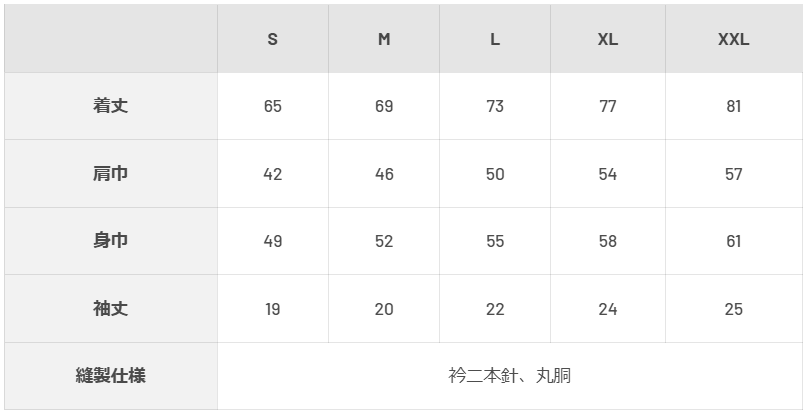This screenshot has height=414, width=806.
Task: Click the S size column header
Action: coord(273,40)
